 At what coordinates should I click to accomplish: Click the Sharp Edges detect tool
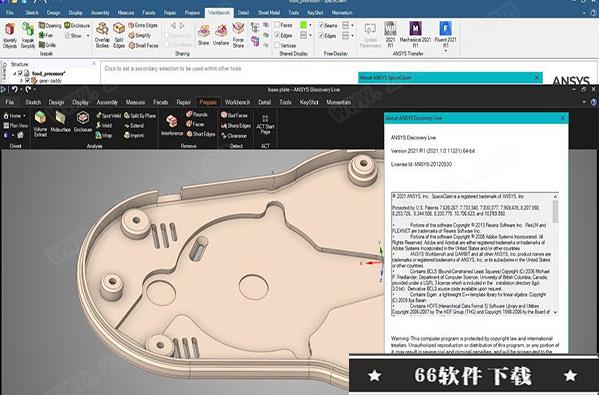pyautogui.click(x=236, y=125)
